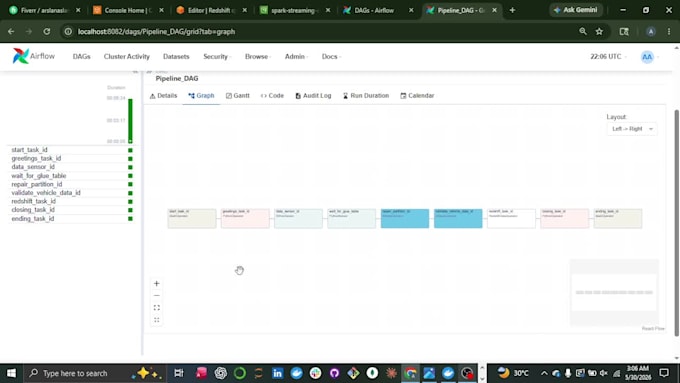Image resolution: width=680 pixels, height=383 pixels.
Task: Click the start_task_id graph node
Action: 192,218
